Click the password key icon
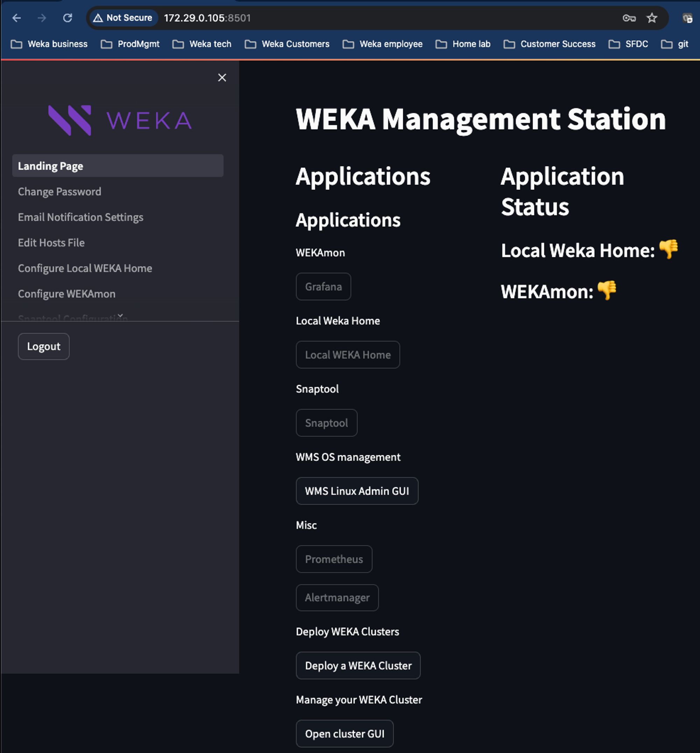This screenshot has height=753, width=700. click(629, 18)
